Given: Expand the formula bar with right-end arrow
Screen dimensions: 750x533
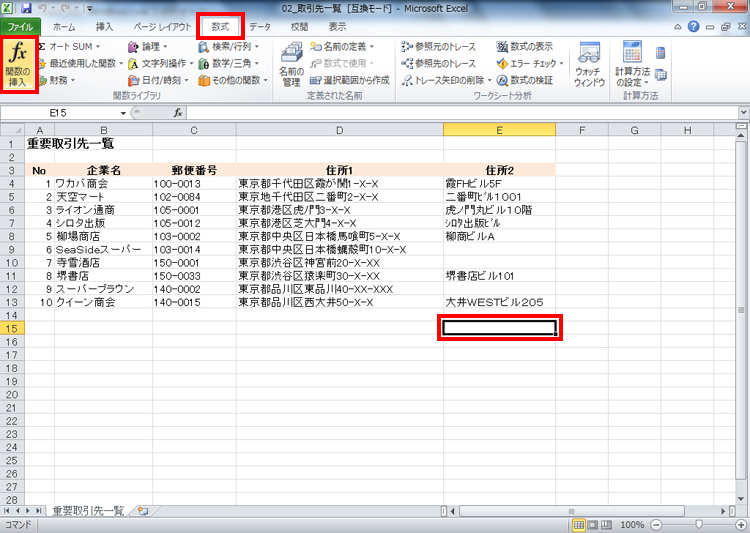Looking at the screenshot, I should (x=743, y=113).
